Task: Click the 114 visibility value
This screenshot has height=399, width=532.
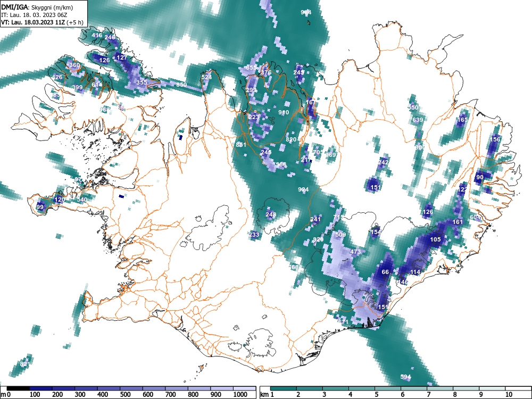Action: (415, 272)
